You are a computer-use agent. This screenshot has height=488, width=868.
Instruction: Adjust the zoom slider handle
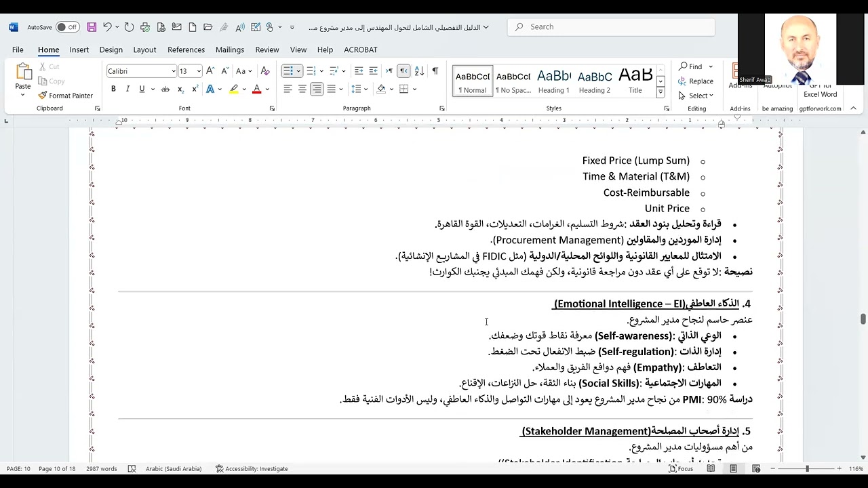coord(807,469)
